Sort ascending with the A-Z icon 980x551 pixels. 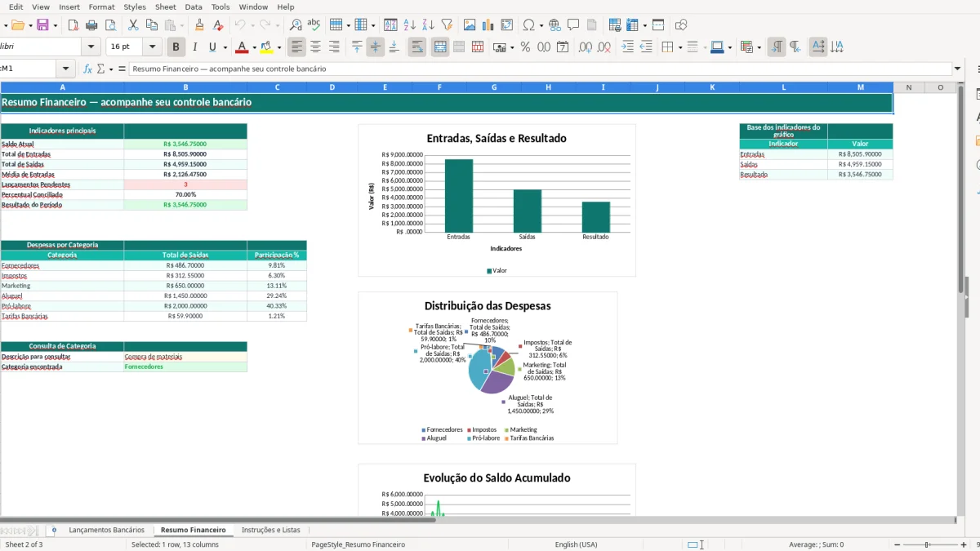410,25
